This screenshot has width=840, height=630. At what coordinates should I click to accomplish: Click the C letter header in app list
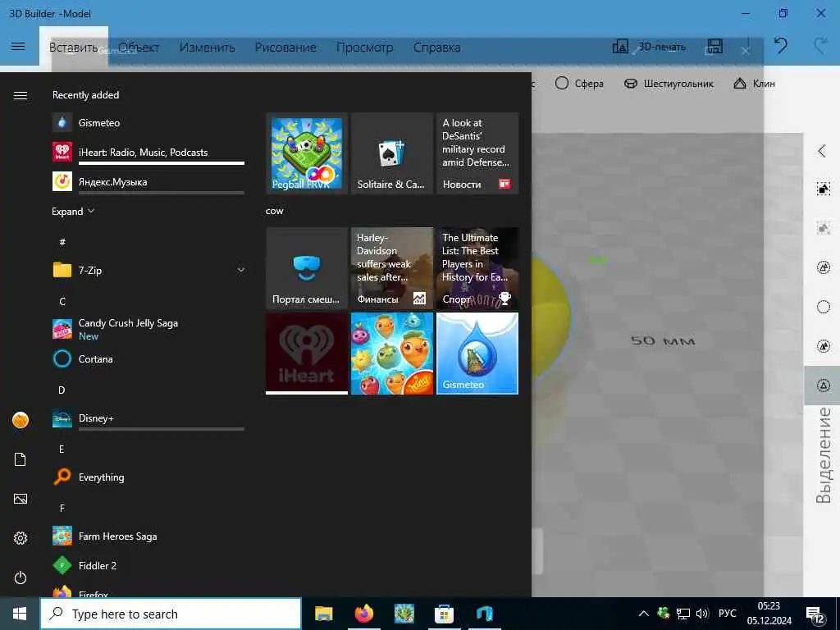click(x=62, y=301)
